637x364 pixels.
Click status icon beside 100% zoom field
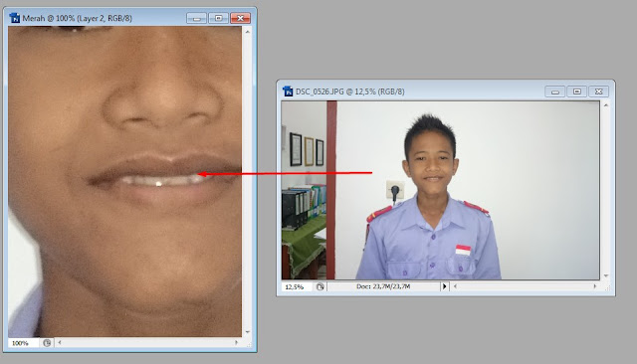pos(47,343)
